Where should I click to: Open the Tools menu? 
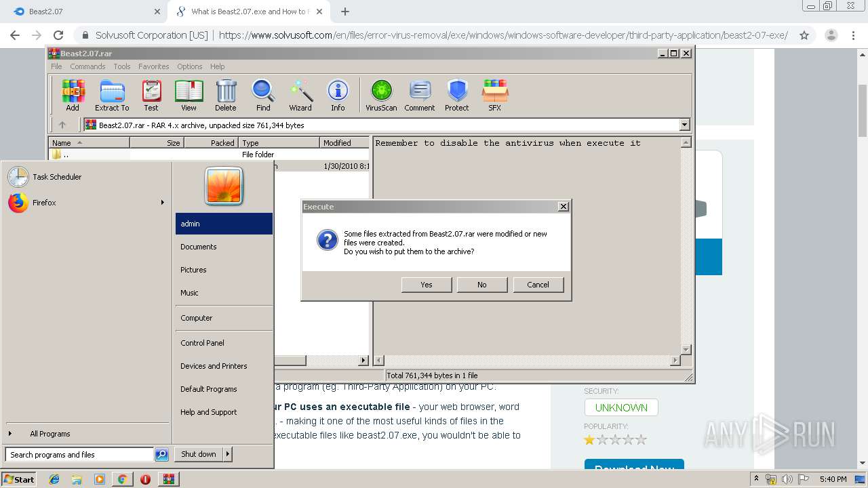coord(122,66)
